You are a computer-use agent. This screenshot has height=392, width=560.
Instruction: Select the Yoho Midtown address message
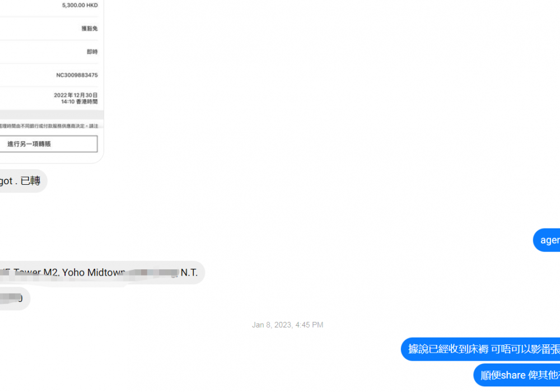(102, 273)
